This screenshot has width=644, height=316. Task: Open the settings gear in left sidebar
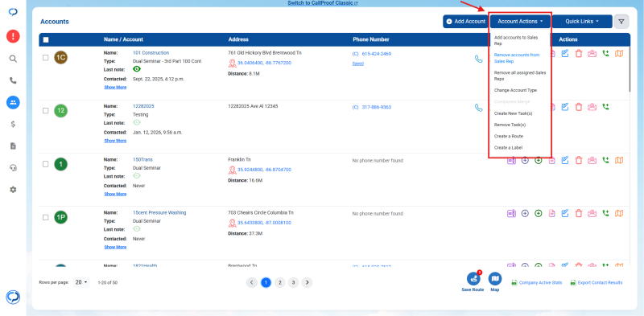[x=13, y=190]
